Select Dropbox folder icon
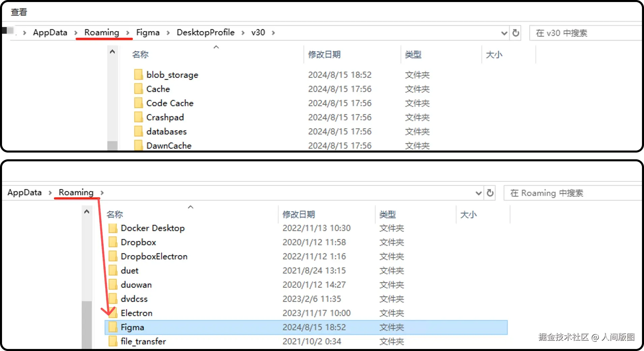Image resolution: width=644 pixels, height=351 pixels. 113,242
